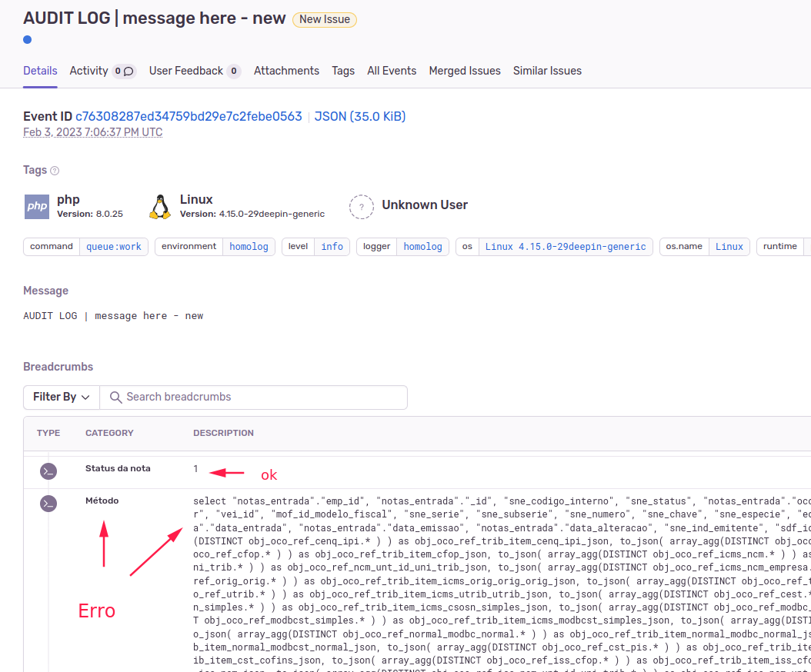Click the User Feedback count badge 0

pos(234,71)
